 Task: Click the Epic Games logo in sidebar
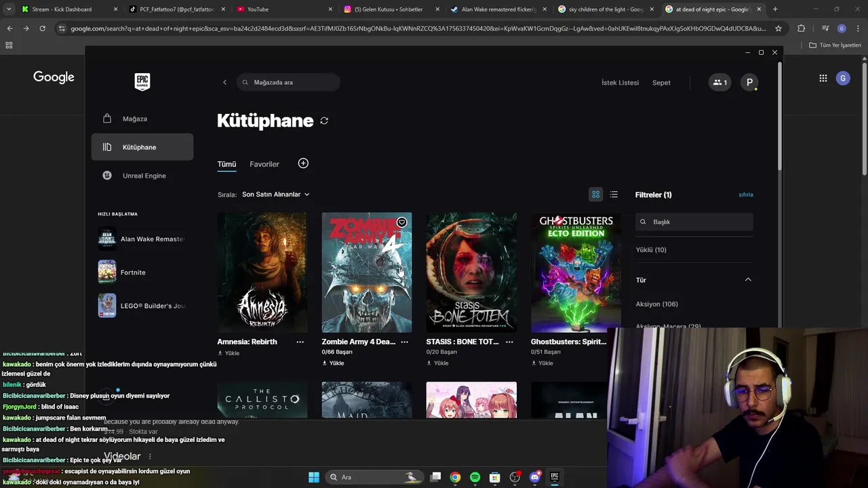pos(142,82)
